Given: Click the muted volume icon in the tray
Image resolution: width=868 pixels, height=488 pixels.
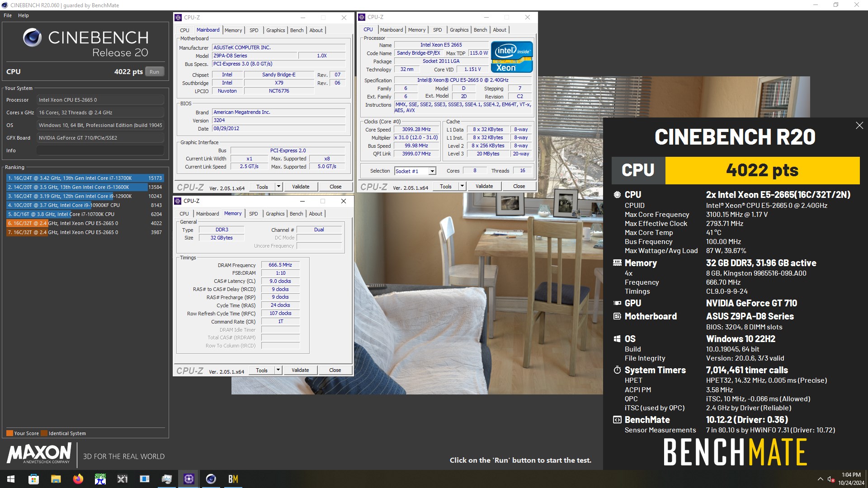Looking at the screenshot, I should tap(831, 479).
